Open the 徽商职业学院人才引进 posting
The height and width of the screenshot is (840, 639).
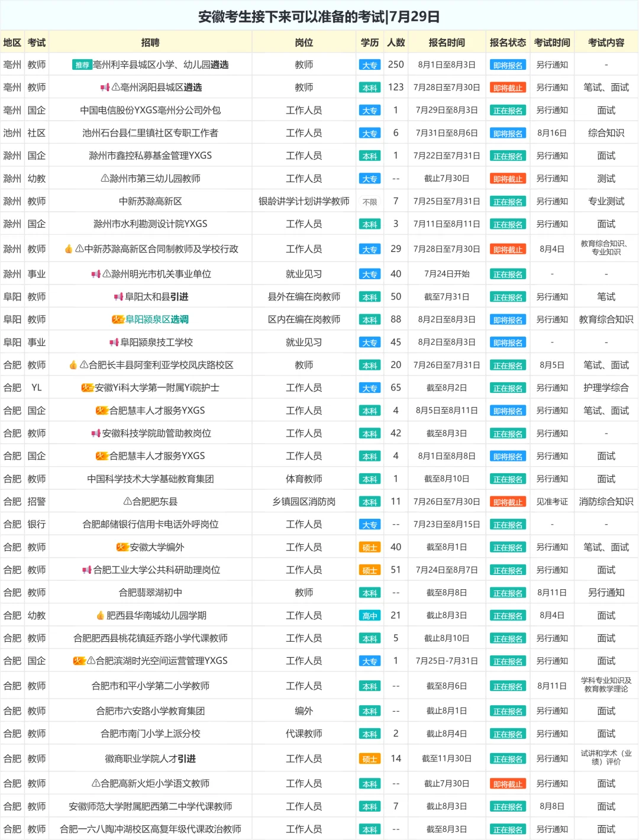click(x=150, y=759)
